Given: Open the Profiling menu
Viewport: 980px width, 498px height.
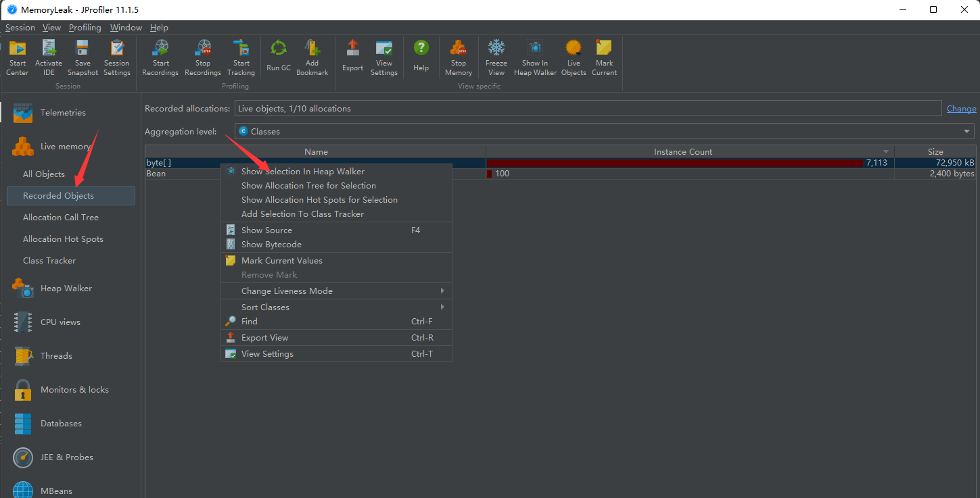Looking at the screenshot, I should click(x=85, y=28).
